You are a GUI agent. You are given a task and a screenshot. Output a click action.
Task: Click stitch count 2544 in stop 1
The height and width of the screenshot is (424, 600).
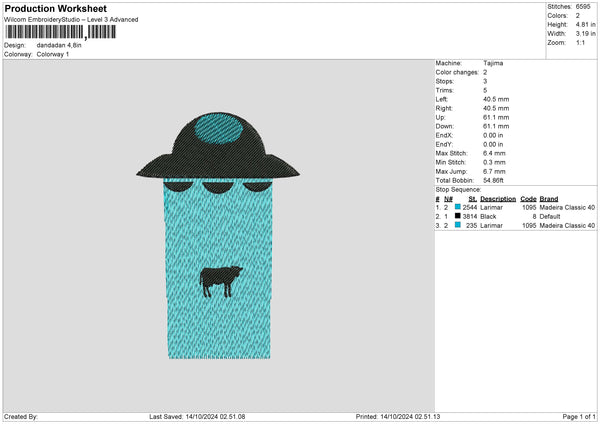470,207
